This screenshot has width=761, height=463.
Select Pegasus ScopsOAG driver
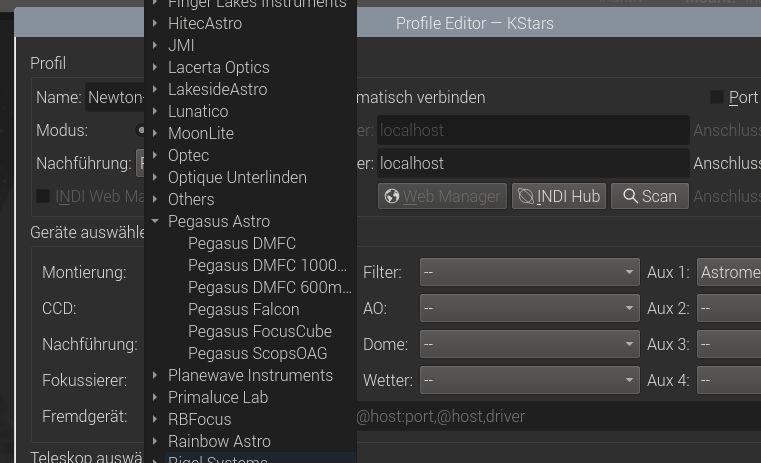point(257,353)
